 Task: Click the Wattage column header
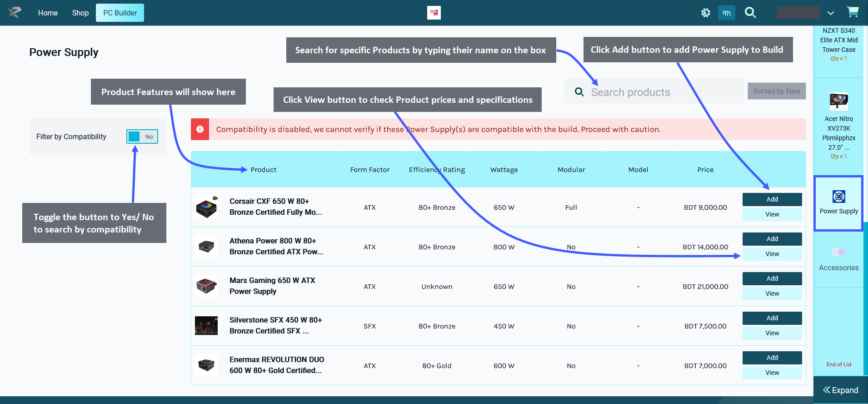[x=504, y=170]
